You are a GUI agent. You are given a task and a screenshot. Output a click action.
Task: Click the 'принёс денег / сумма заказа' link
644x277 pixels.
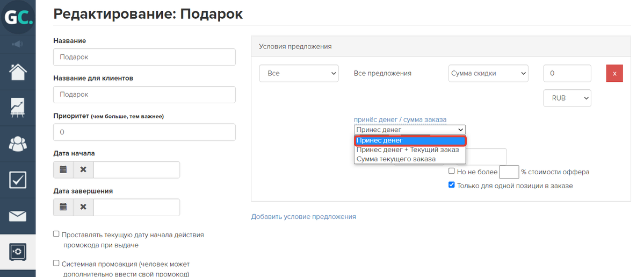pyautogui.click(x=400, y=120)
